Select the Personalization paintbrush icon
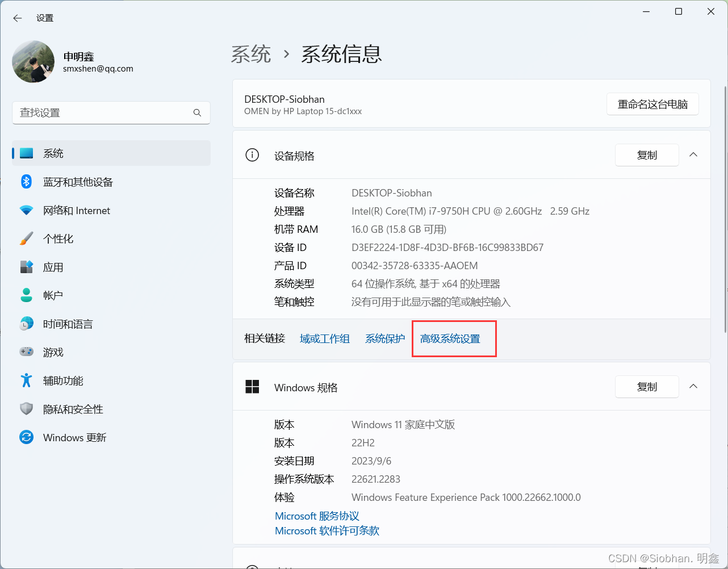728x569 pixels. (26, 239)
